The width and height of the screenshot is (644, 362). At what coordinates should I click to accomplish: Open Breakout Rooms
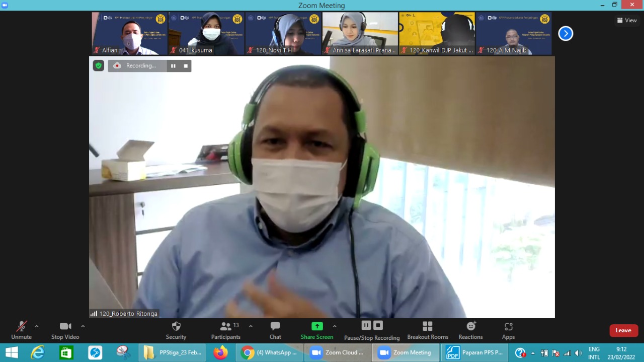click(428, 330)
